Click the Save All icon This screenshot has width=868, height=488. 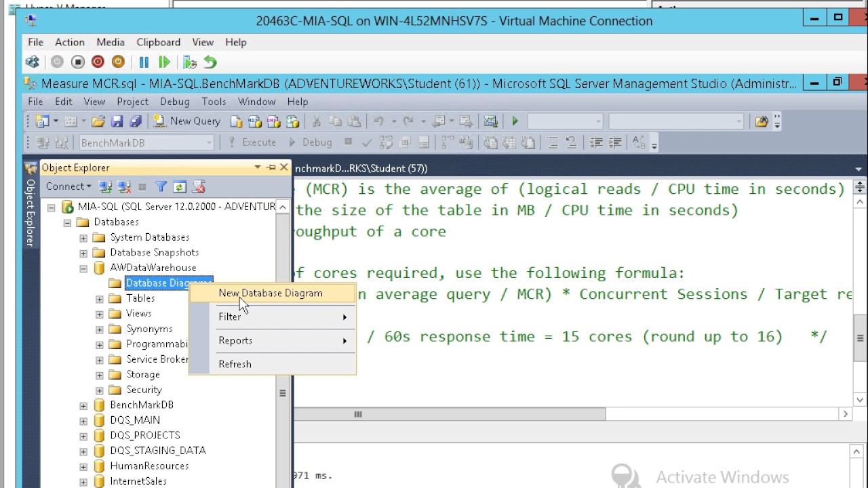point(136,121)
